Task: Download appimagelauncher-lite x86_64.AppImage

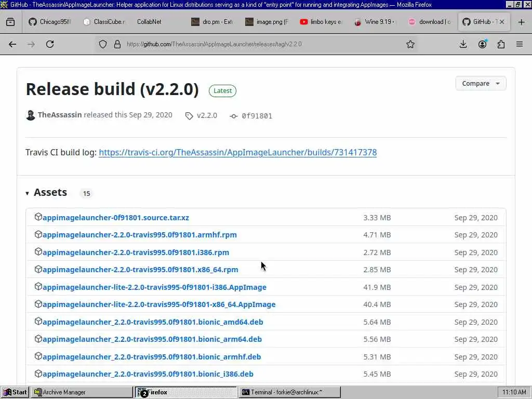Action: coord(159,304)
